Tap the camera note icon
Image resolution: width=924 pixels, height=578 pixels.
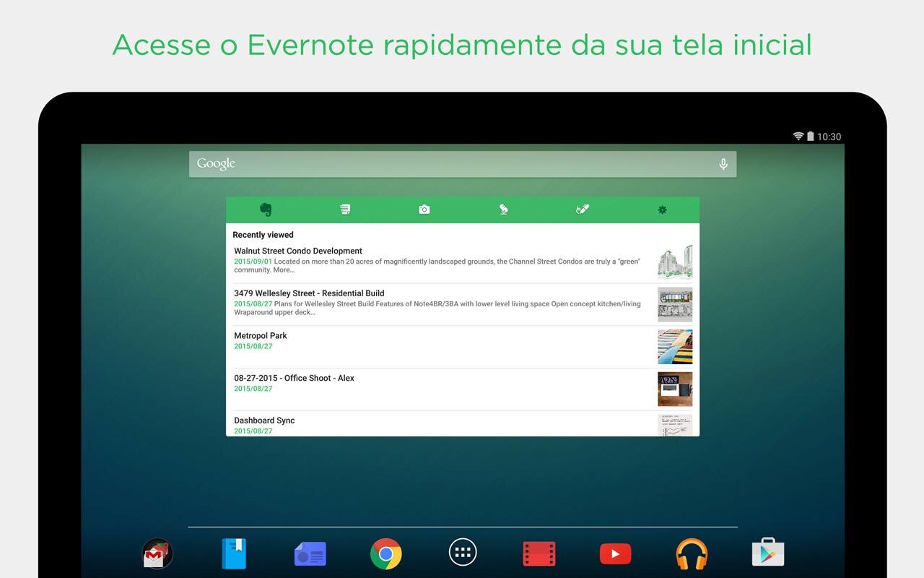424,210
